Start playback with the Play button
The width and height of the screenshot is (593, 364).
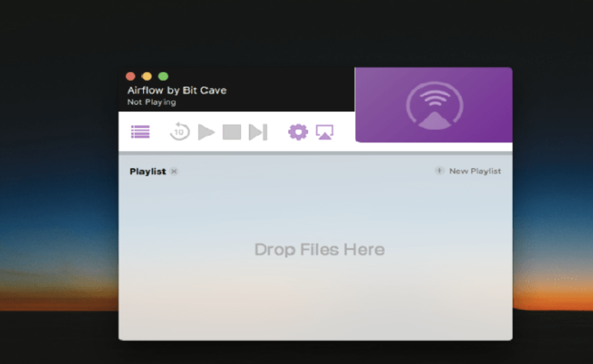point(206,132)
